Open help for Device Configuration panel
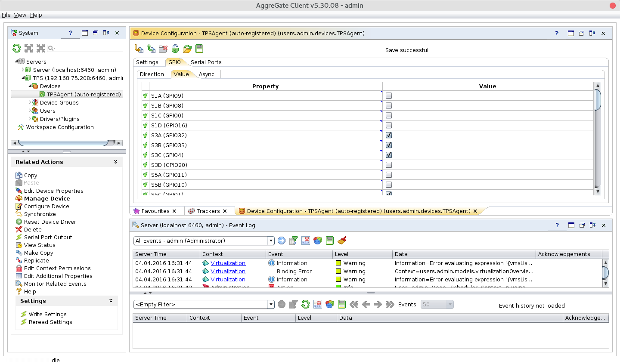The height and width of the screenshot is (364, 620). pos(557,33)
